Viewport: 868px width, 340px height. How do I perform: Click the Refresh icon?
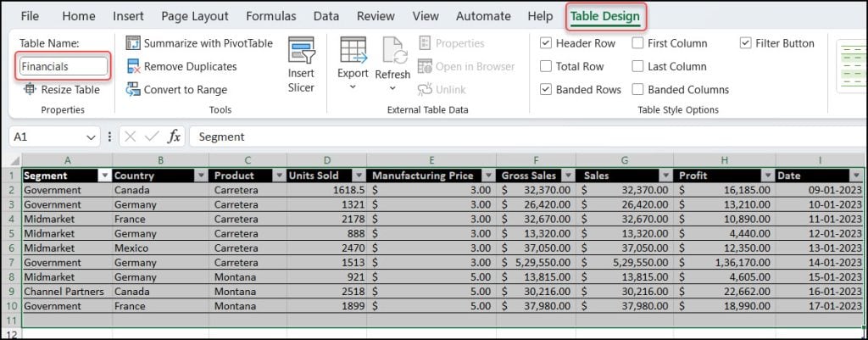point(393,50)
